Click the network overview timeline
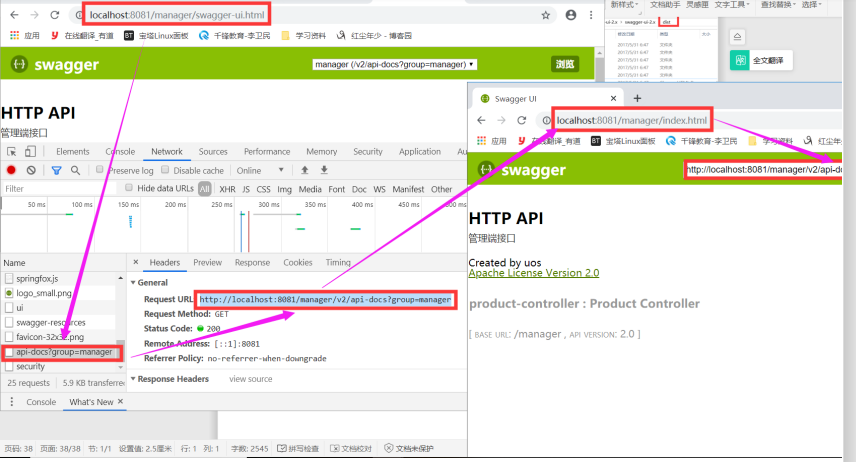 234,226
